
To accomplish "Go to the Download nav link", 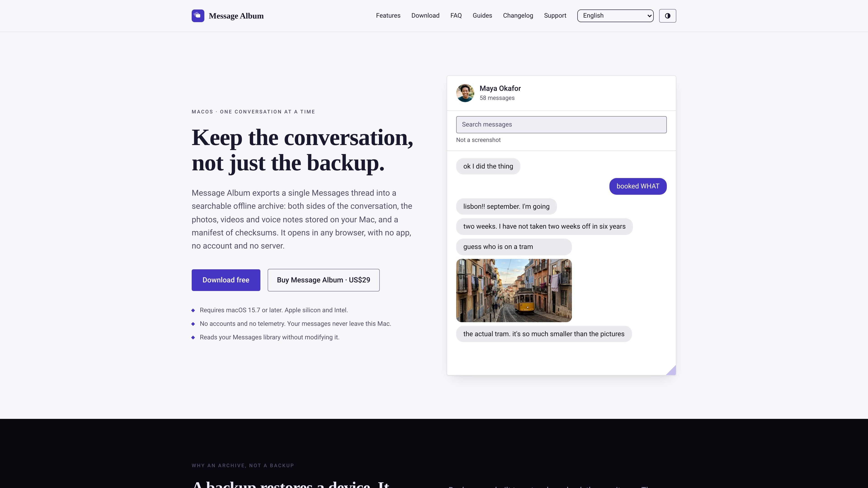I will tap(425, 16).
